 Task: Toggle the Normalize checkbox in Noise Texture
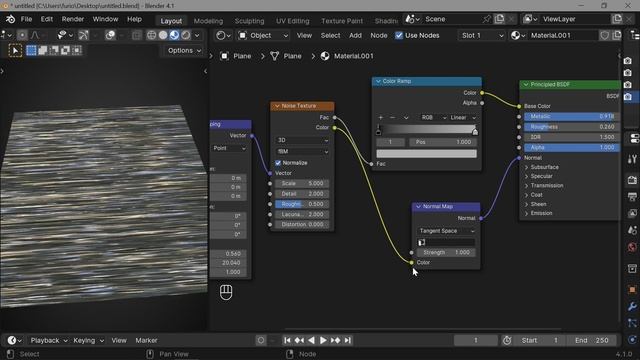[278, 163]
